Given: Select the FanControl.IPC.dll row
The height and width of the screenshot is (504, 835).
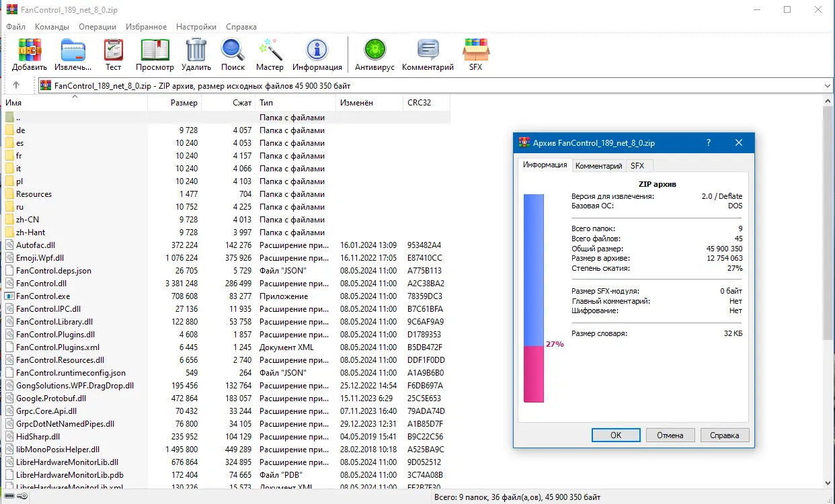Looking at the screenshot, I should click(225, 309).
